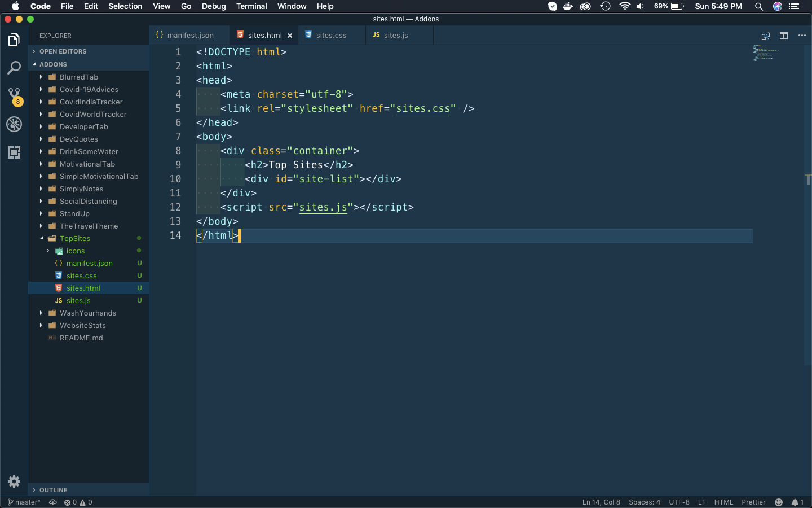
Task: Expand the Outline section
Action: (89, 490)
